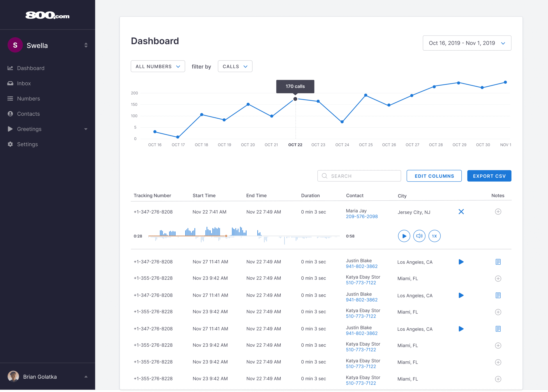Click the Oct 25 chart data point
The image size is (548, 392).
pyautogui.click(x=366, y=95)
